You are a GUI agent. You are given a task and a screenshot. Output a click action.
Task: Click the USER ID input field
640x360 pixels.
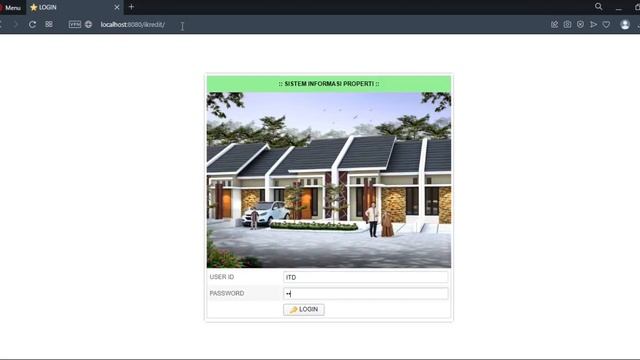(x=366, y=277)
